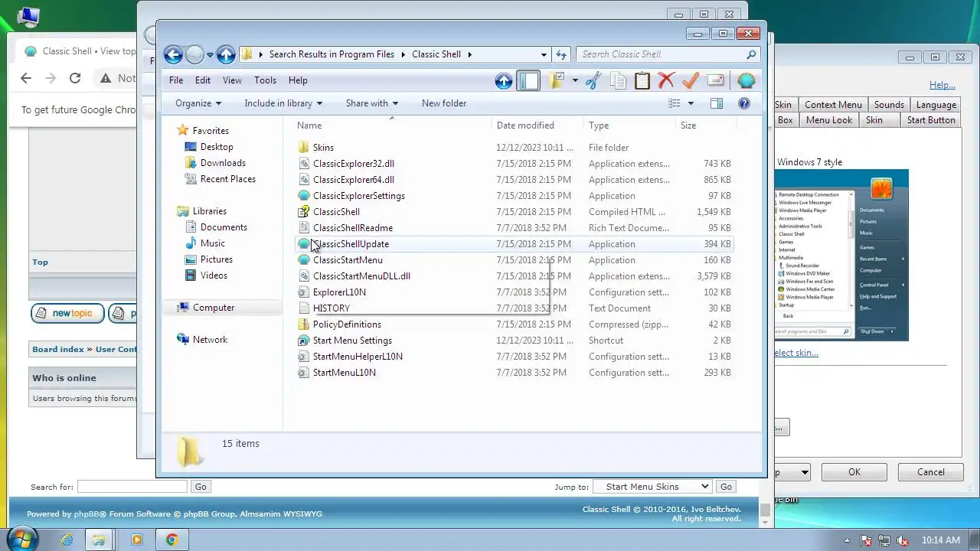Click the preview pane toggle icon

(x=717, y=103)
